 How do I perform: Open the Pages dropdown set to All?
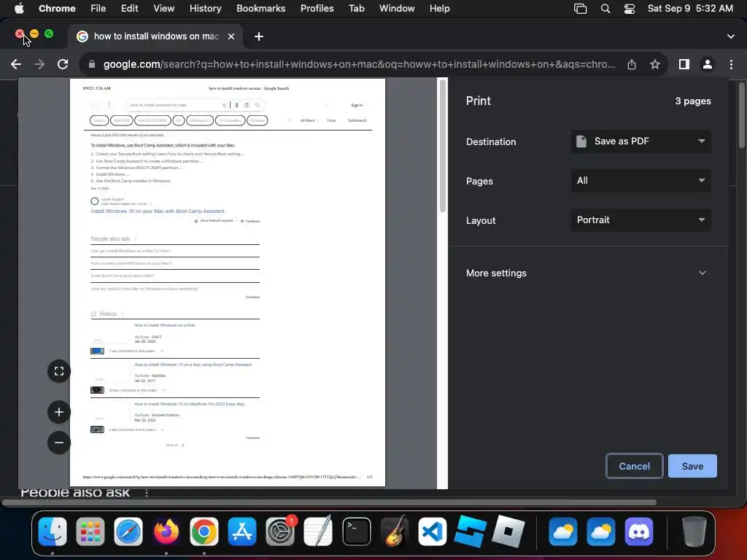(640, 181)
